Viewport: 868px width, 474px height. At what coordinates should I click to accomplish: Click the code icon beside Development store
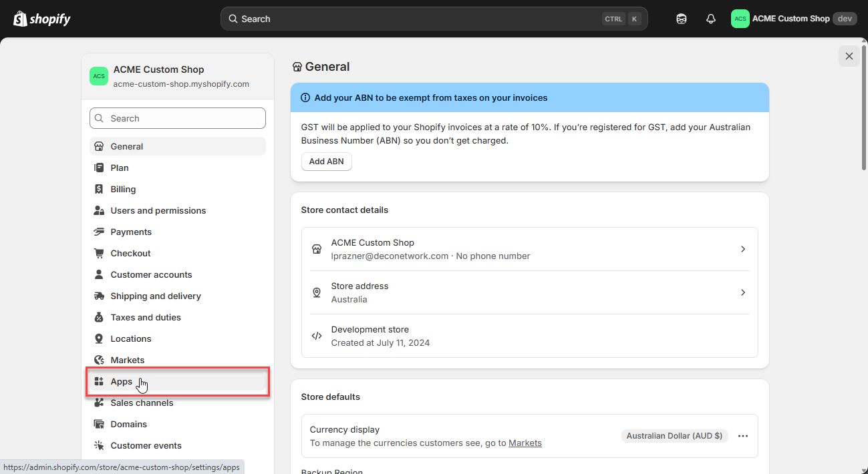coord(317,336)
